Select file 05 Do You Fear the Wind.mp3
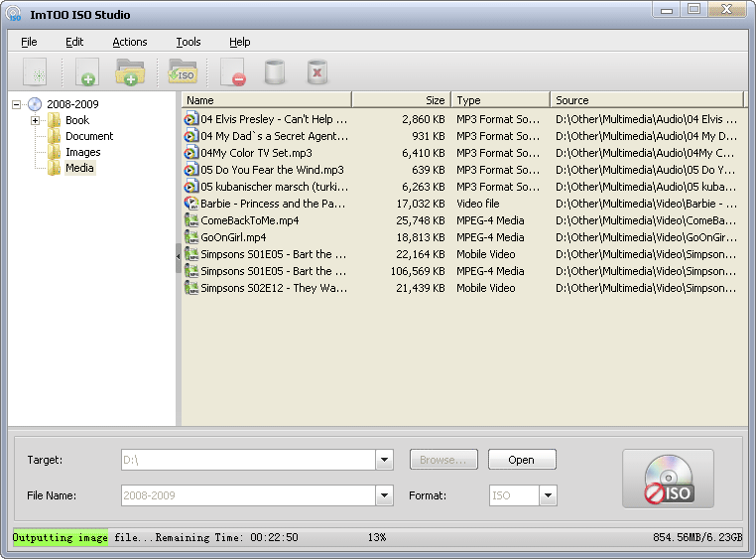 tap(272, 170)
